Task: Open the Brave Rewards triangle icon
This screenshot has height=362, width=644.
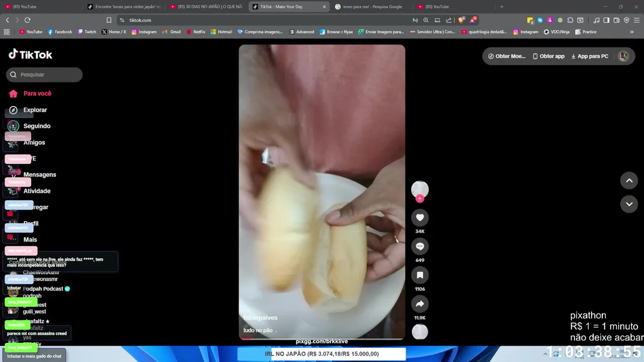Action: point(473,20)
